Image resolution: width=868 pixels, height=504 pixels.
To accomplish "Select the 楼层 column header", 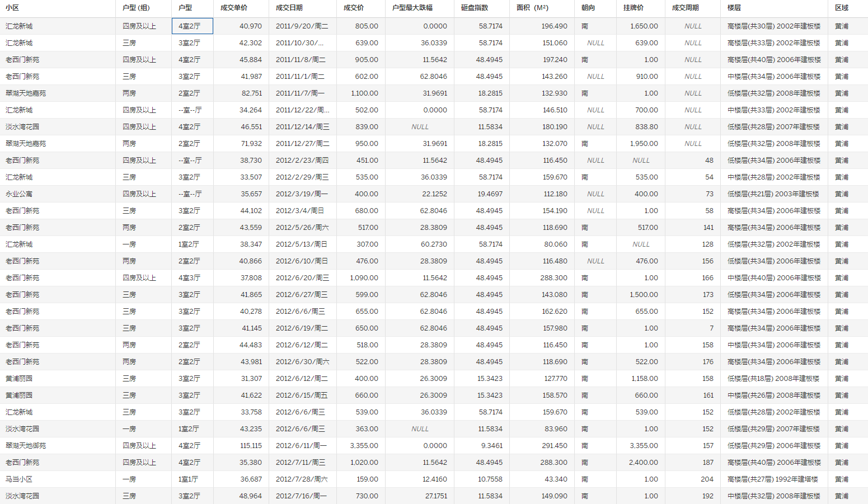I will [x=734, y=8].
